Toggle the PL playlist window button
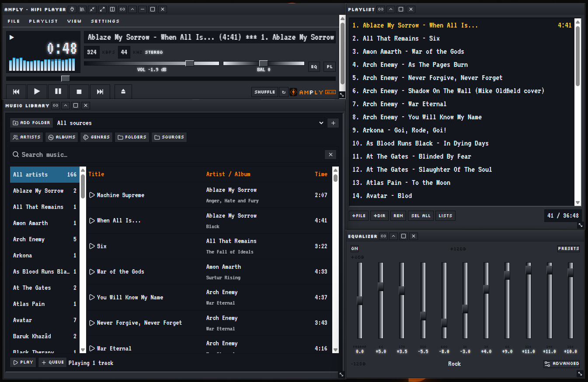Viewport: 588px width, 382px height. point(330,66)
